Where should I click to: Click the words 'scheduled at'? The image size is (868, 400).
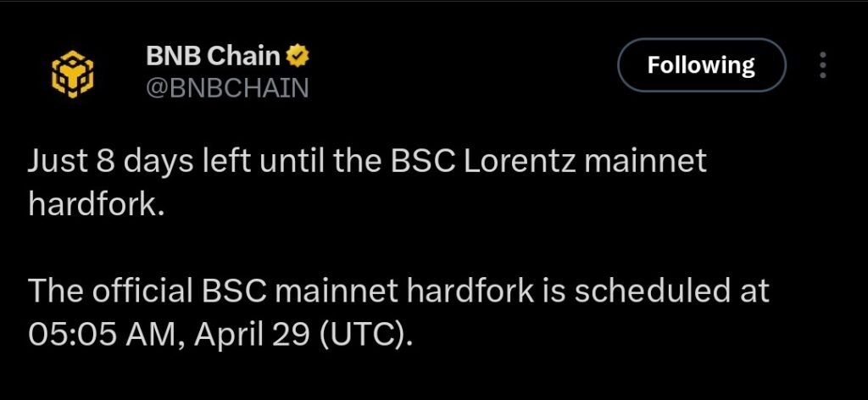pyautogui.click(x=673, y=291)
